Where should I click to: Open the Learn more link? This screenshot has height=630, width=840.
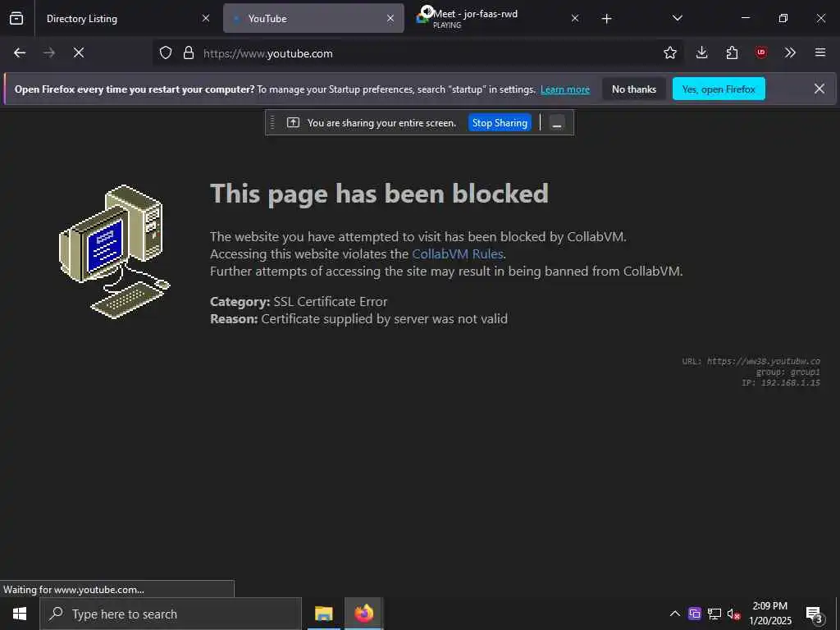565,89
